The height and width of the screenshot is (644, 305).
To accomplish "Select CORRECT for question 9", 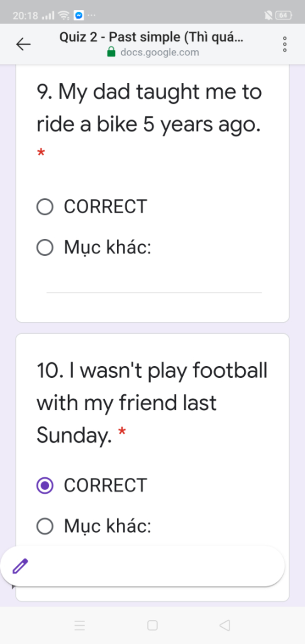I will pyautogui.click(x=45, y=206).
